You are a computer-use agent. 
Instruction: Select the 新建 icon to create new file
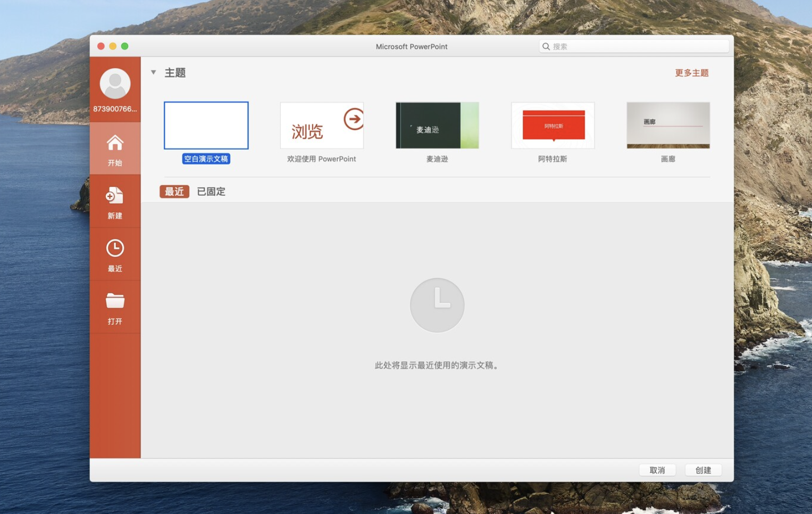coord(115,201)
